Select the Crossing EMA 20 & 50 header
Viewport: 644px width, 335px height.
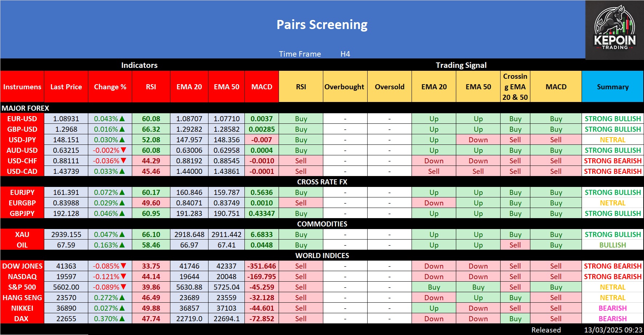click(515, 87)
